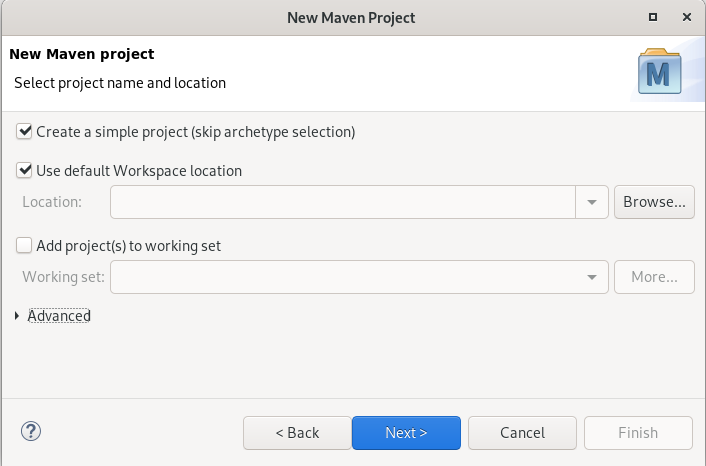The width and height of the screenshot is (706, 466).
Task: Close the New Maven Project dialog
Action: click(x=687, y=17)
